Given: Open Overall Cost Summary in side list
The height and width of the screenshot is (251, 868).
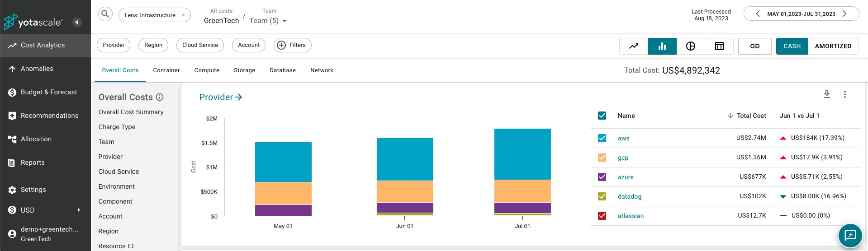Looking at the screenshot, I should coord(131,112).
